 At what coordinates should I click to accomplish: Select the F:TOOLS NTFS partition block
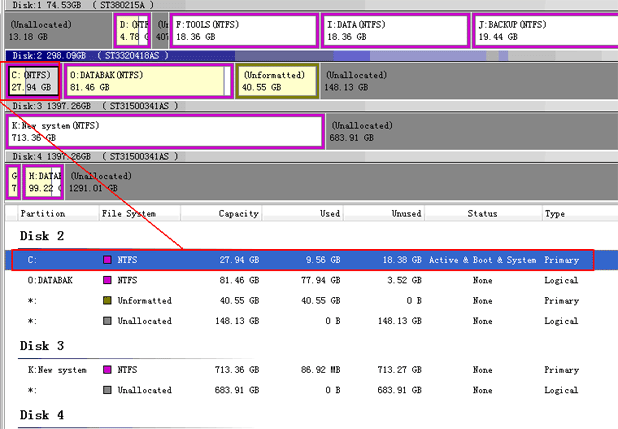244,30
